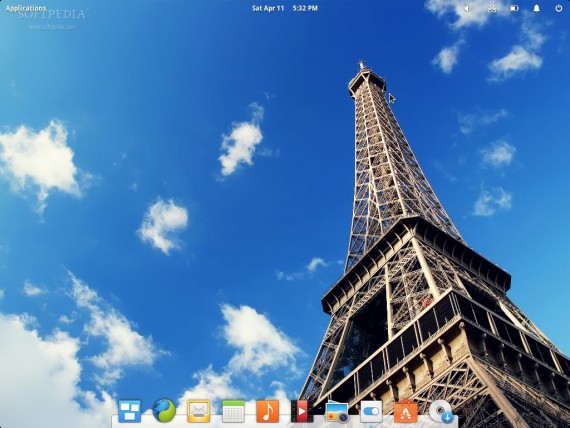Image resolution: width=570 pixels, height=428 pixels.
Task: Open the Mail app in dock
Action: tap(198, 411)
